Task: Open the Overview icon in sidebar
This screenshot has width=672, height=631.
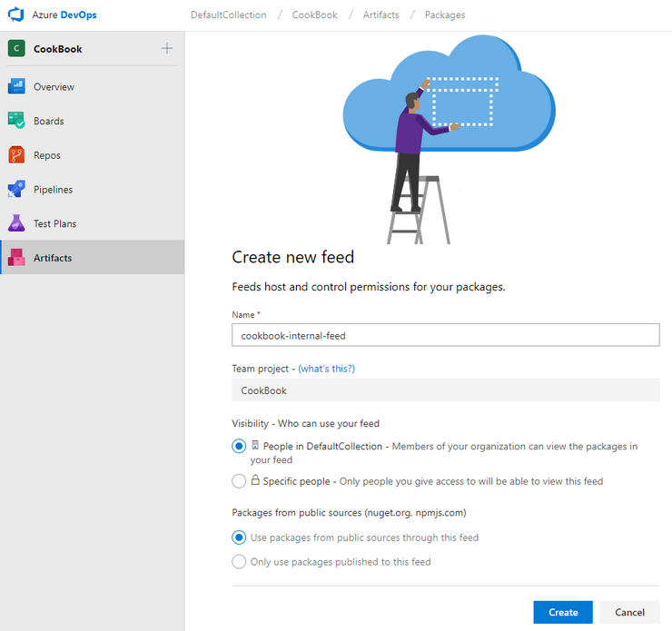Action: pyautogui.click(x=16, y=86)
